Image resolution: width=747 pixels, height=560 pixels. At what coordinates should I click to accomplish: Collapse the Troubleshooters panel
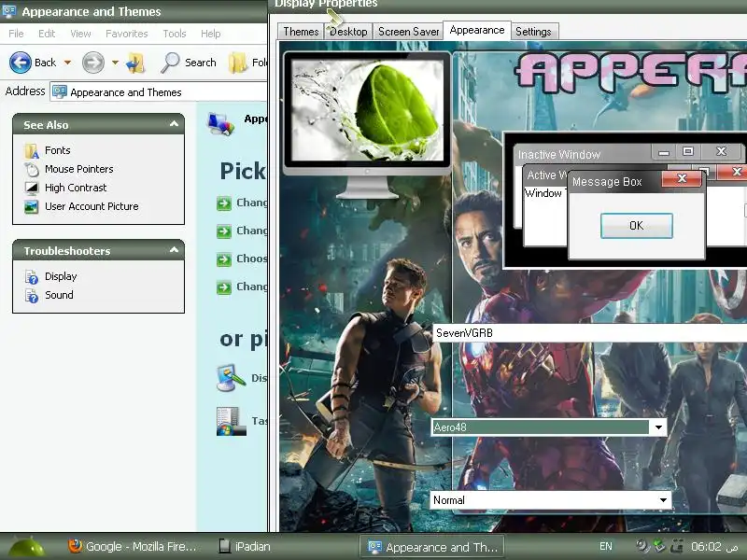click(x=174, y=250)
